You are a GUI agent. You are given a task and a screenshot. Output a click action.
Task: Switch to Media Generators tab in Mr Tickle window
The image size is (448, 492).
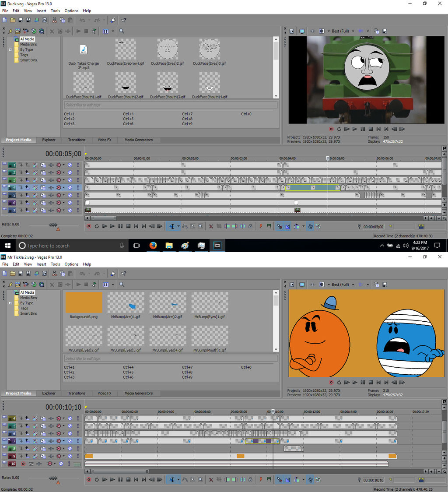[138, 393]
